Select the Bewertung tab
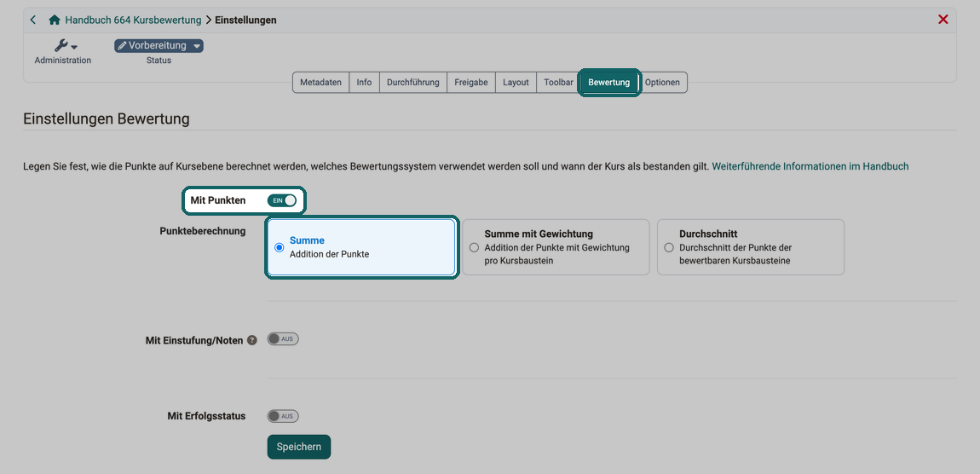 point(608,83)
